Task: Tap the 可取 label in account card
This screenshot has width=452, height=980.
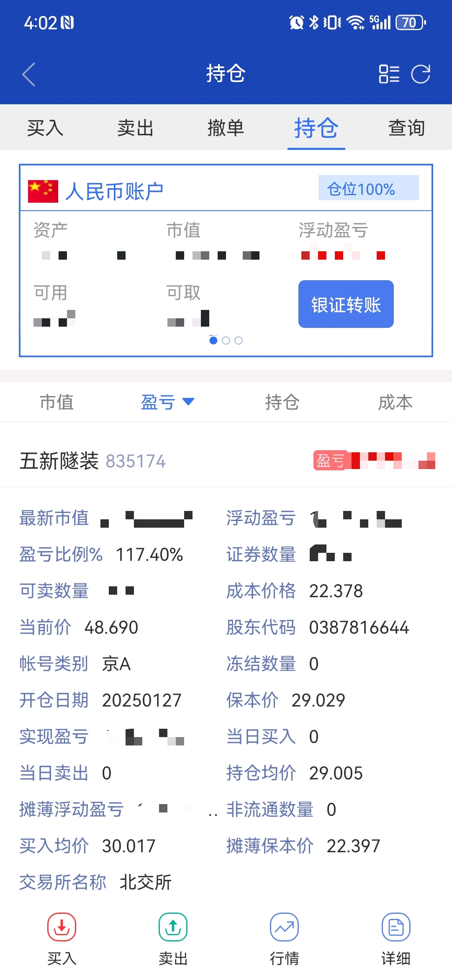Action: click(x=183, y=293)
